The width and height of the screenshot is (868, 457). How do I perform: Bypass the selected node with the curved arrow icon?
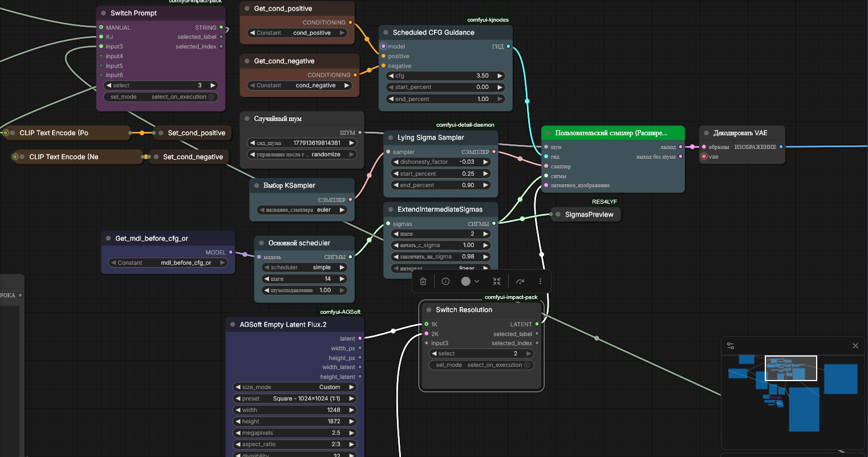click(x=520, y=281)
